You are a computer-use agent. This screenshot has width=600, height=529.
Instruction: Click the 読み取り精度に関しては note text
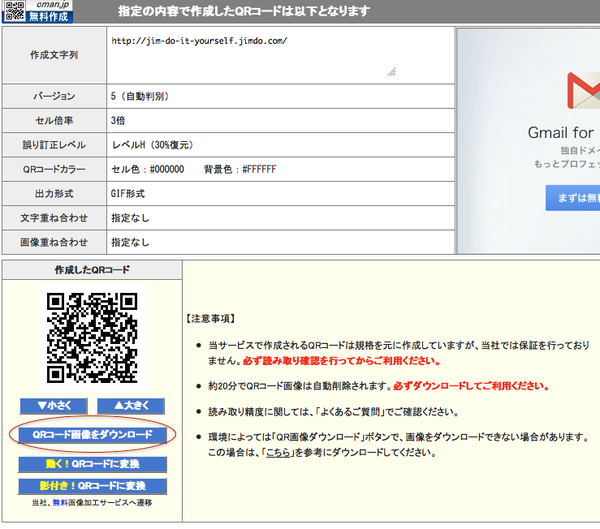[x=333, y=412]
